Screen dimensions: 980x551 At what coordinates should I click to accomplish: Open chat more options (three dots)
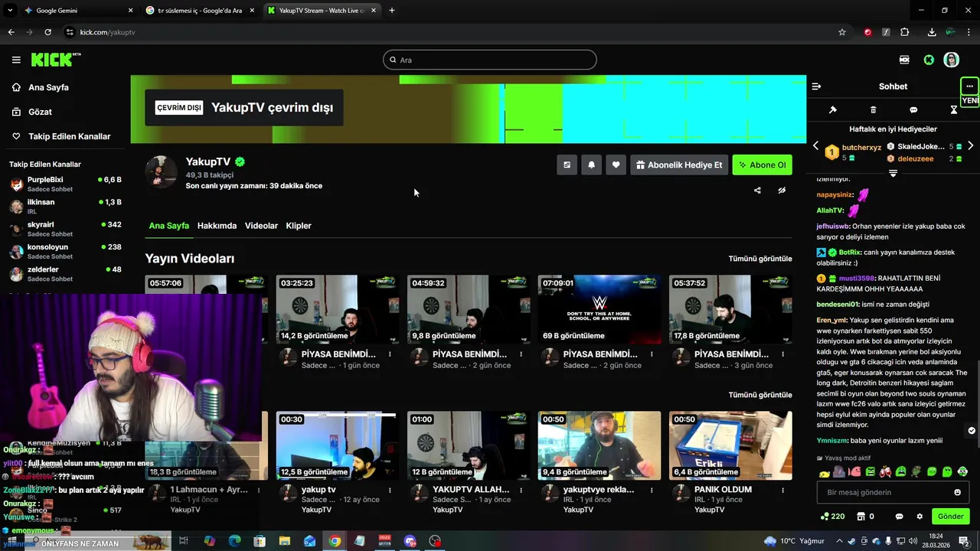coord(969,86)
